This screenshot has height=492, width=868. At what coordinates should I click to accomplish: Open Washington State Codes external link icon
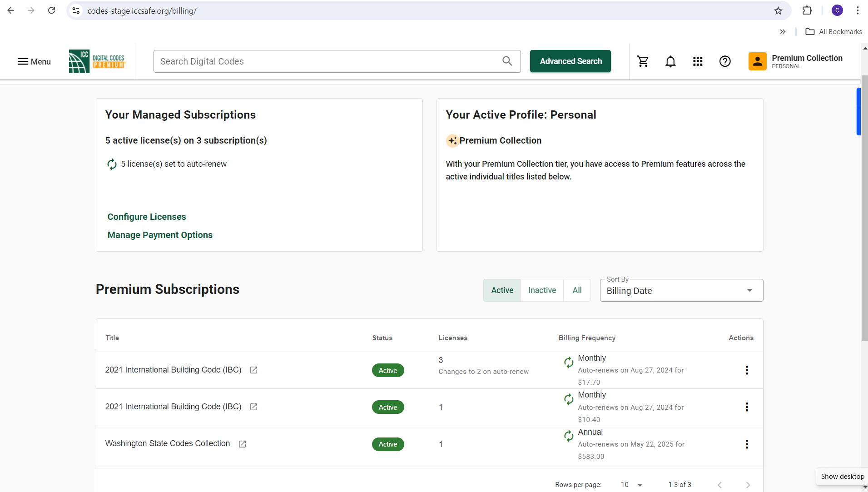(243, 444)
